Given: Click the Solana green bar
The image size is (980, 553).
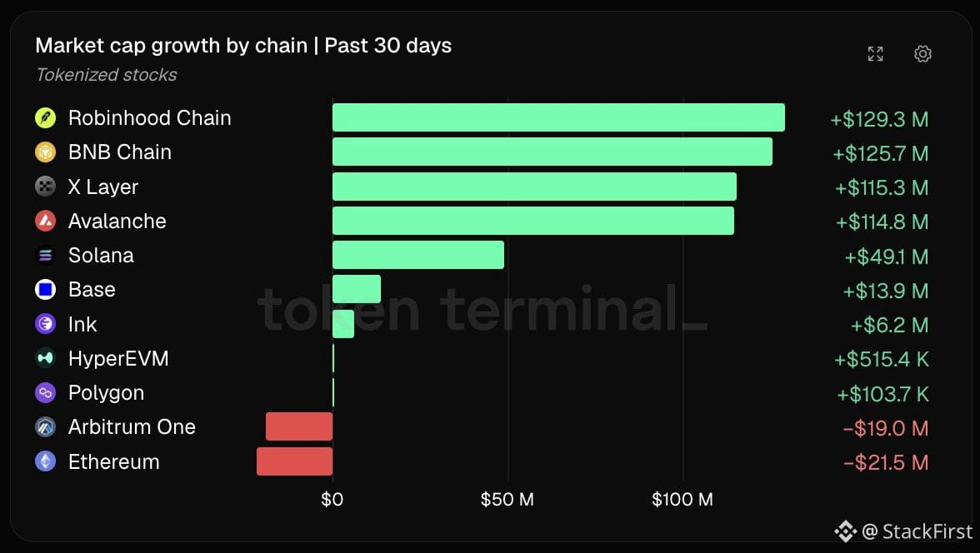Looking at the screenshot, I should tap(418, 255).
